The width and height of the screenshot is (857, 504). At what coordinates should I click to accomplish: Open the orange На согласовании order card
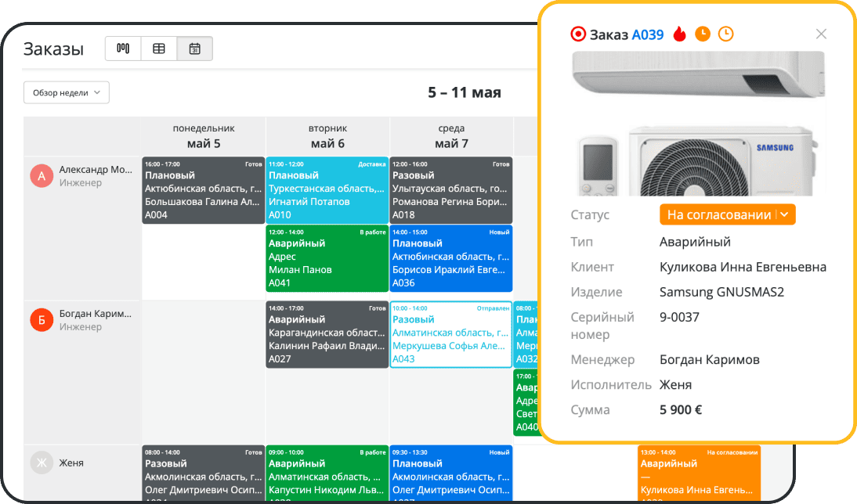coord(699,473)
